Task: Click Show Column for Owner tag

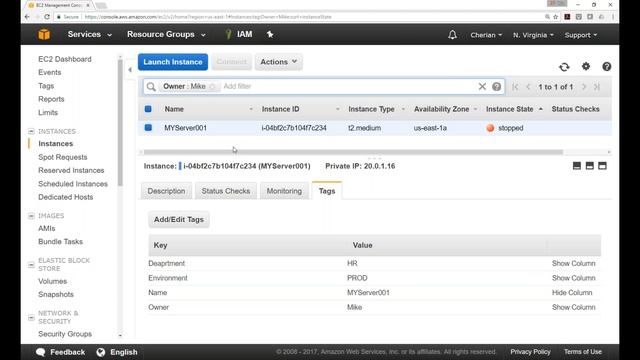Action: click(573, 307)
